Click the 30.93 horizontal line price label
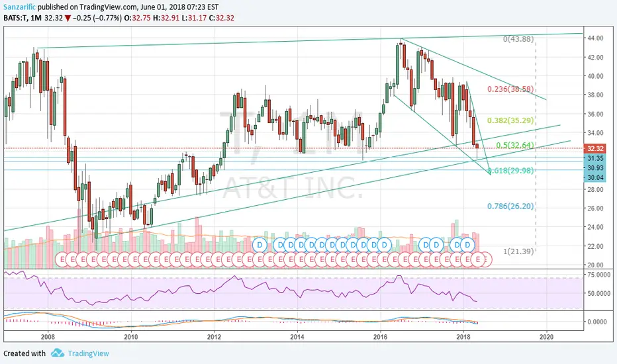Image resolution: width=617 pixels, height=364 pixels. pos(595,167)
